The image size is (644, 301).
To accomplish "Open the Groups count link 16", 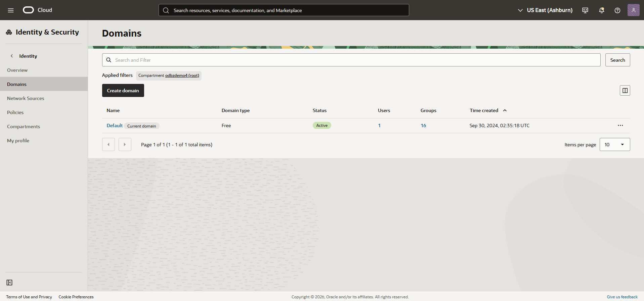I will click(x=423, y=126).
